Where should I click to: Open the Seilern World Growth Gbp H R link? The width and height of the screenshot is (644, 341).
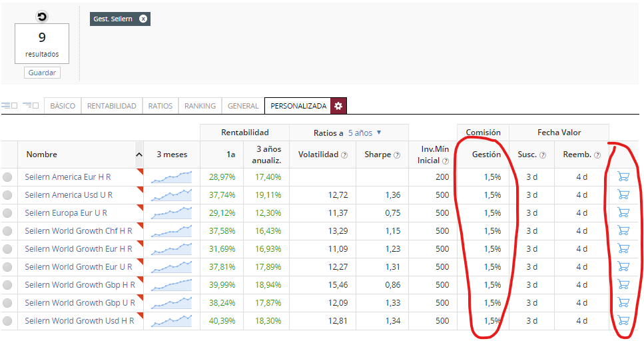point(80,285)
